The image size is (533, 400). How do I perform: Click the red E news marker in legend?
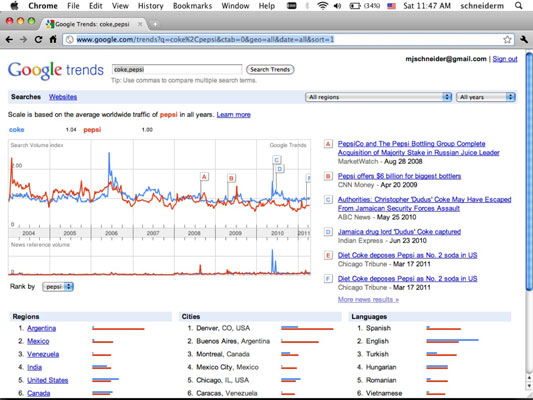(328, 255)
